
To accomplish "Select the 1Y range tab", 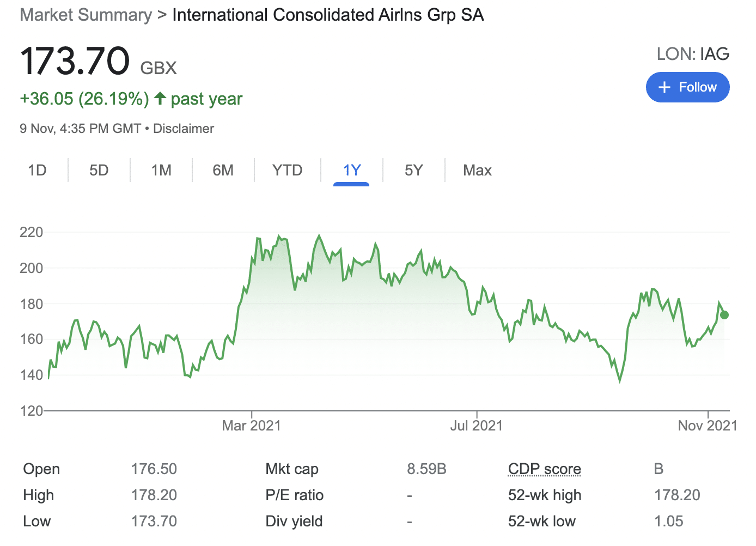I will [x=351, y=171].
